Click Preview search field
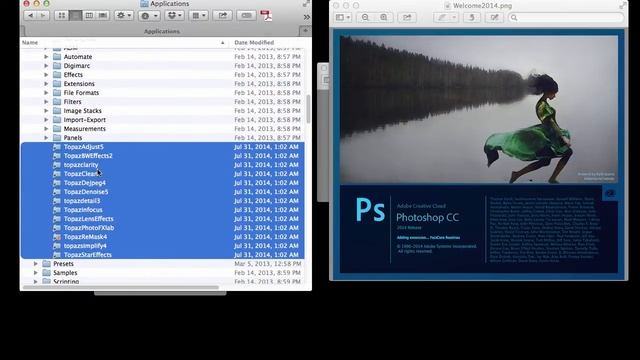Viewport: 640px width, 360px height. [x=566, y=17]
